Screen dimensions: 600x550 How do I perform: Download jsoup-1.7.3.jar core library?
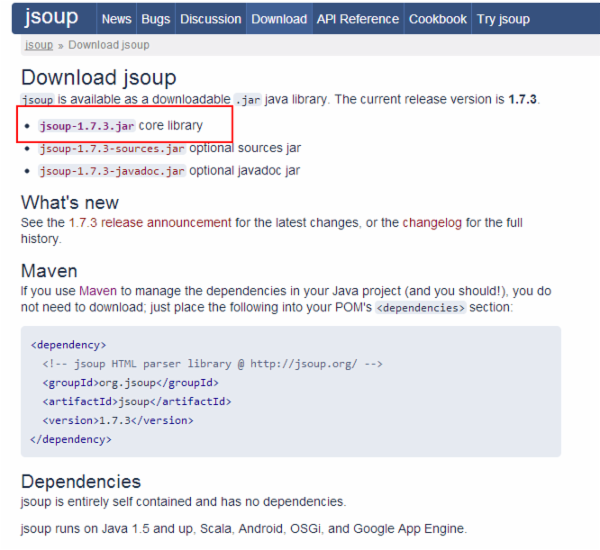(x=87, y=126)
